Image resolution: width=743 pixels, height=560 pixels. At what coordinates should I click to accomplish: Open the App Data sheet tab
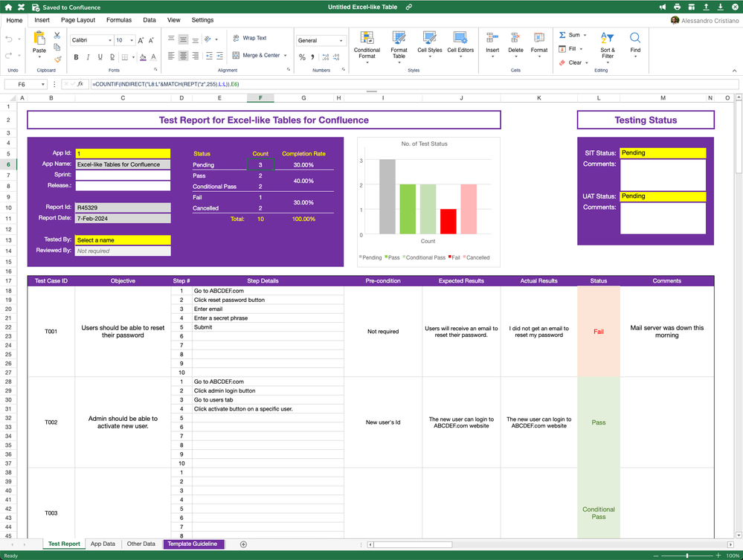coord(103,544)
